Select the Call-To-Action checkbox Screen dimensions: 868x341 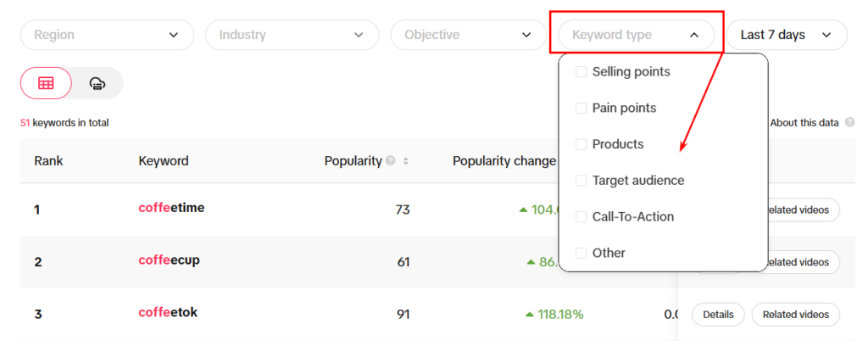pyautogui.click(x=581, y=217)
